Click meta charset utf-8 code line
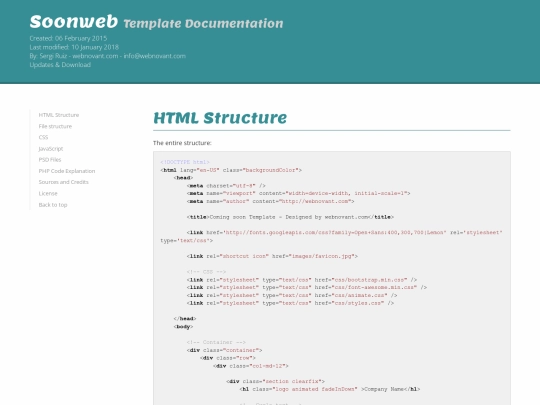The image size is (540, 405). click(226, 186)
